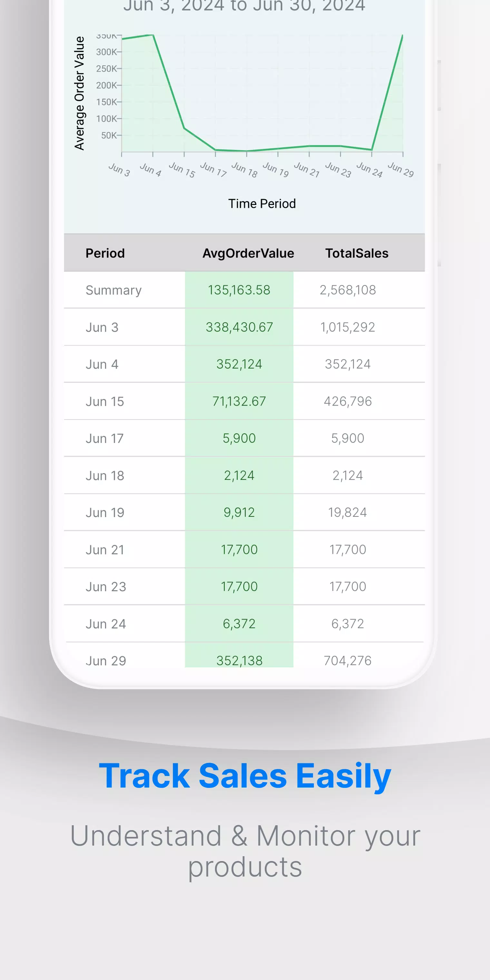Click the Jun 4 chart axis label
This screenshot has width=490, height=980.
(x=150, y=169)
